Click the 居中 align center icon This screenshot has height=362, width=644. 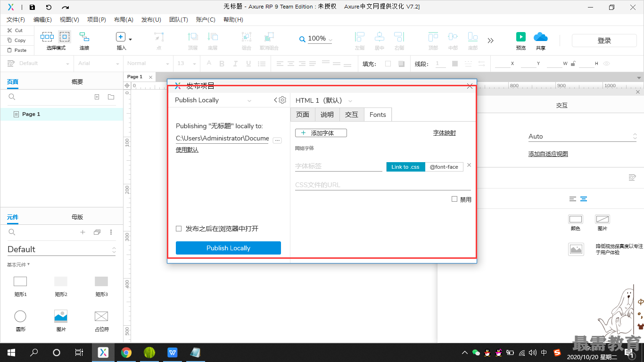click(380, 37)
